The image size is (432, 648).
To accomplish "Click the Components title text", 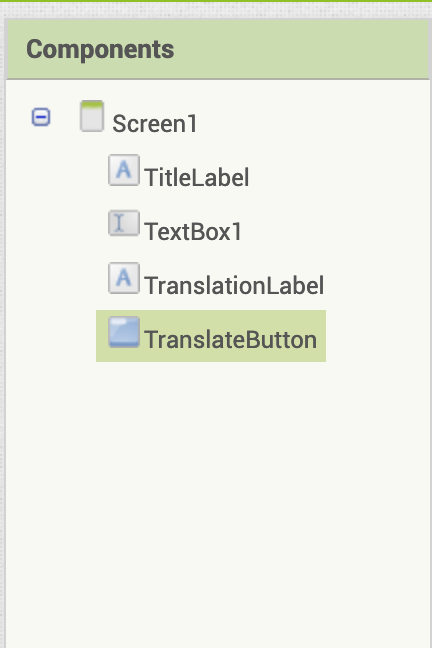I will pos(100,50).
